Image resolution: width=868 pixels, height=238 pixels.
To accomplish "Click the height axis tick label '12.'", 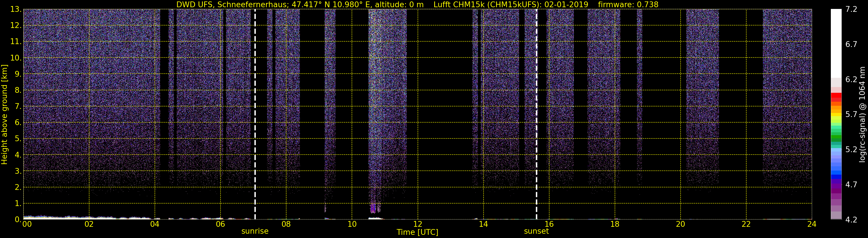I will click(16, 25).
